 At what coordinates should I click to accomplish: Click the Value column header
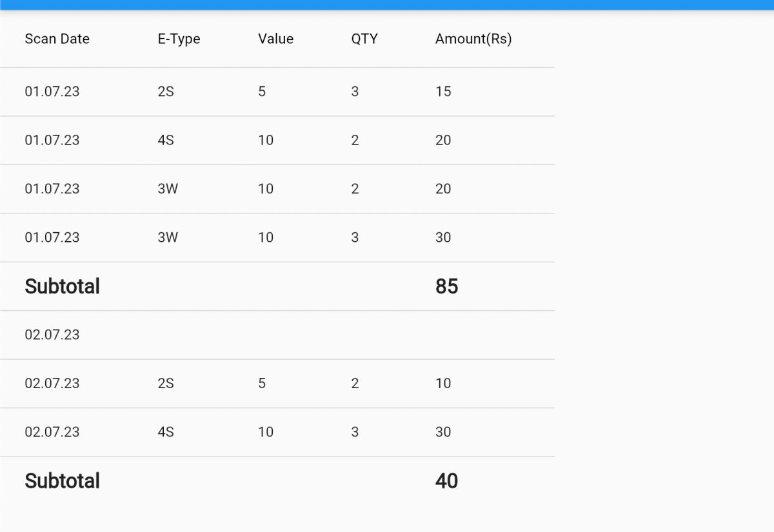pyautogui.click(x=275, y=39)
